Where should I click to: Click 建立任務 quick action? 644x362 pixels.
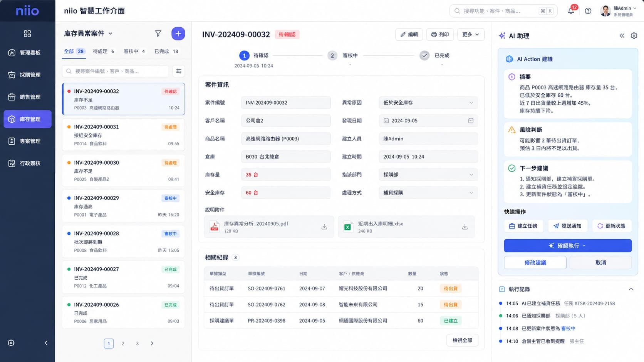coord(523,226)
